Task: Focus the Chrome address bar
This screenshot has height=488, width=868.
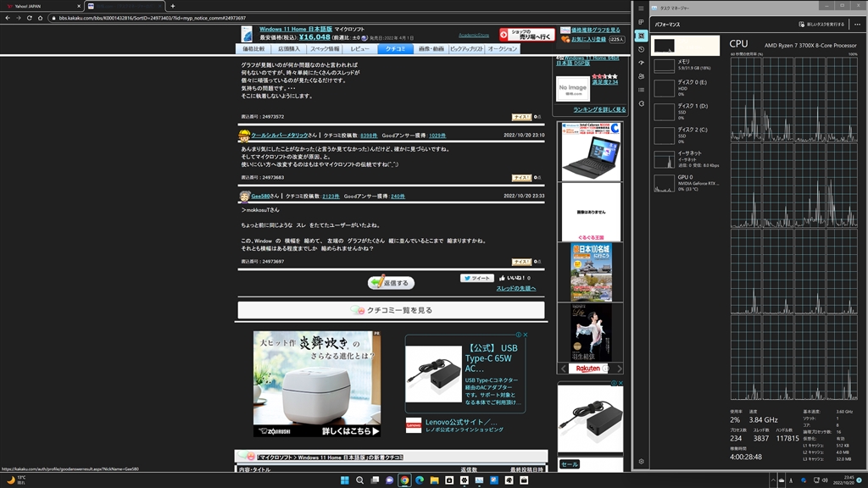Action: coord(337,18)
